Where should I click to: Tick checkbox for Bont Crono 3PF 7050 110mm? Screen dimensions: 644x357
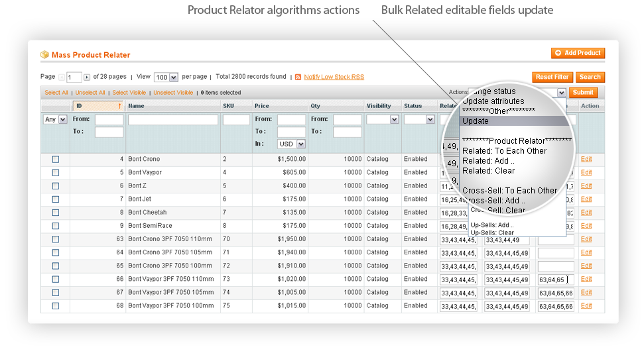56,239
